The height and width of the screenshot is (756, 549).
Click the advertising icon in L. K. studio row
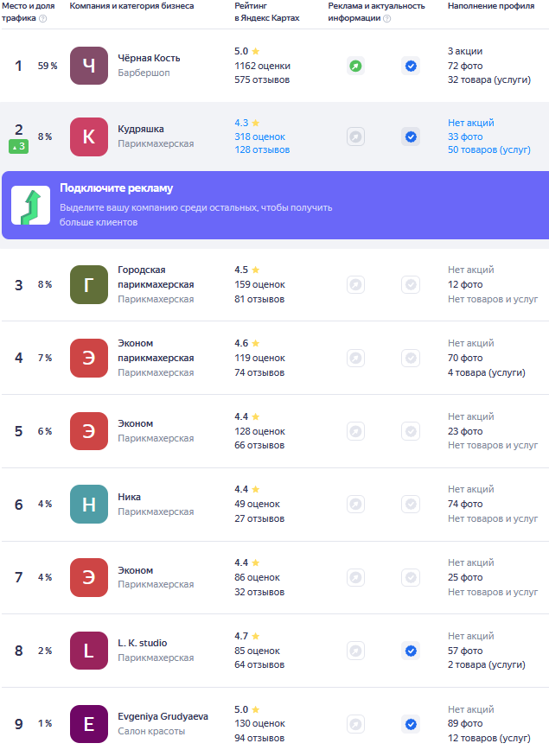click(355, 651)
